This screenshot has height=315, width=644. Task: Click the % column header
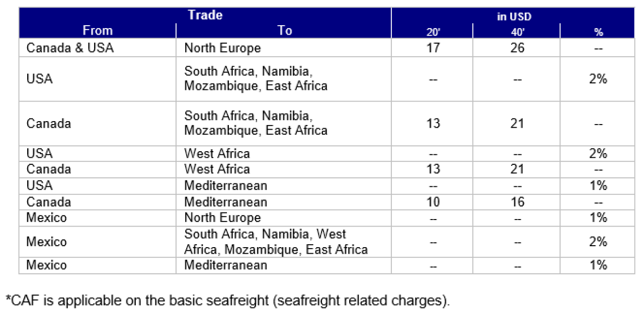(x=598, y=32)
